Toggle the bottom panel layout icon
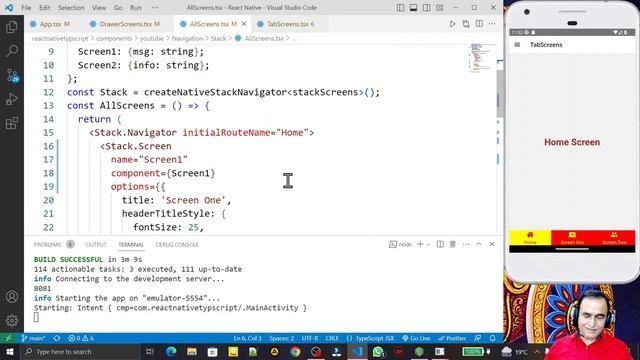 click(413, 8)
